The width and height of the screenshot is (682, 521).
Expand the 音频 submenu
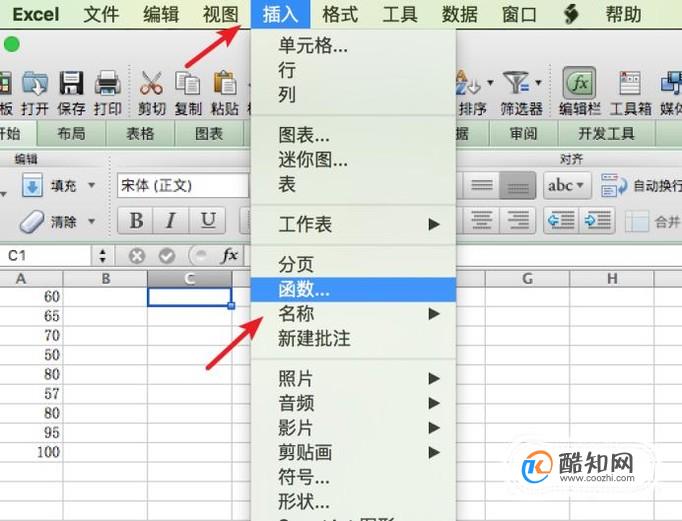[x=353, y=403]
